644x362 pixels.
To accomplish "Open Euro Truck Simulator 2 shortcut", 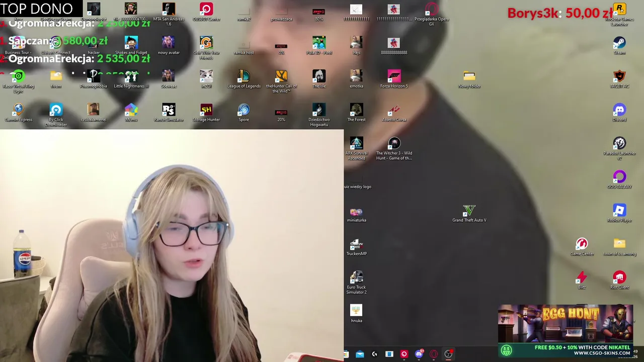I will point(356,283).
